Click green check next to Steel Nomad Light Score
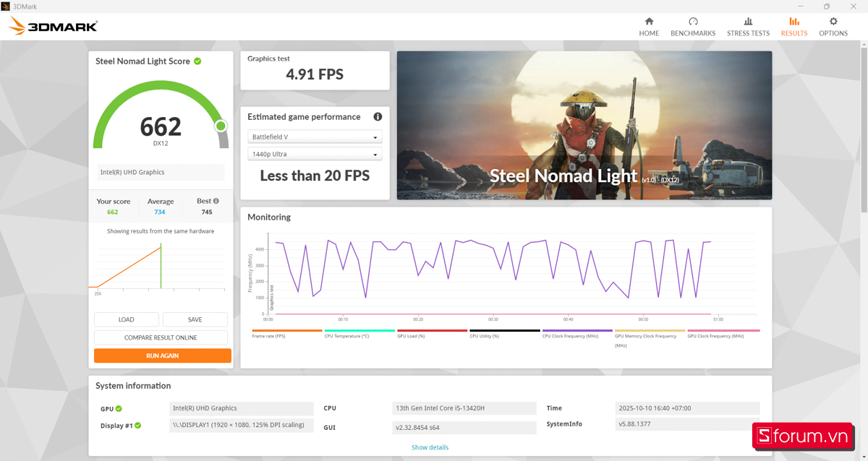 click(197, 61)
